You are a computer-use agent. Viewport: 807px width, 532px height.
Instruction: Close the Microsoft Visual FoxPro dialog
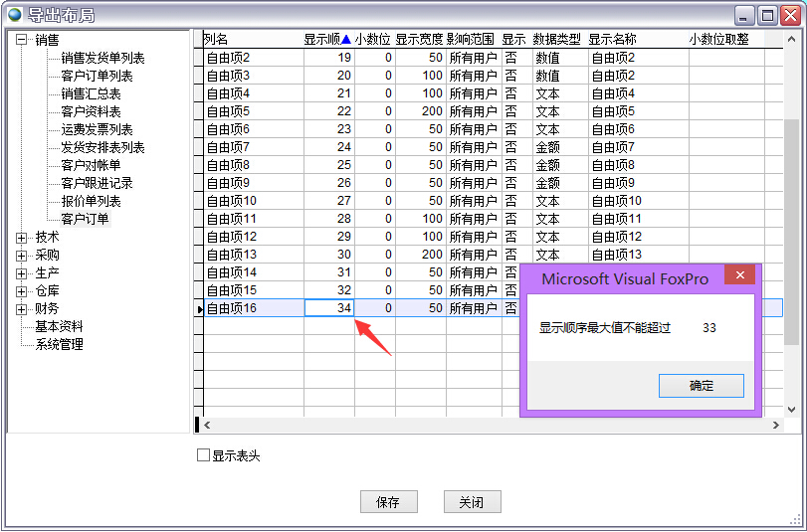click(x=737, y=278)
